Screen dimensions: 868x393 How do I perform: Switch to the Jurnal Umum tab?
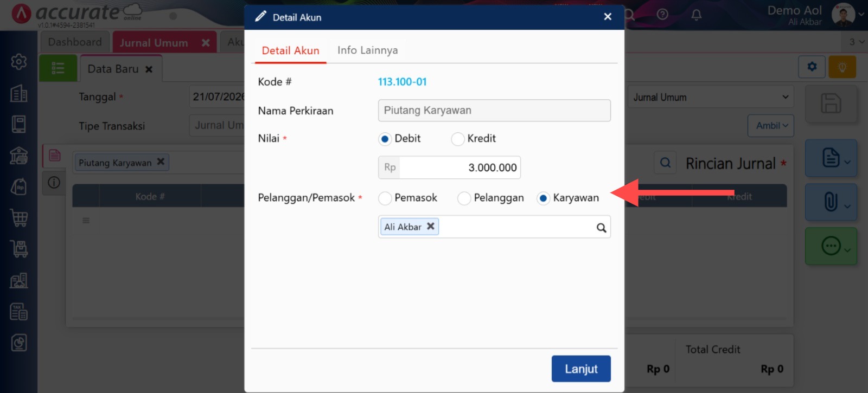(154, 42)
